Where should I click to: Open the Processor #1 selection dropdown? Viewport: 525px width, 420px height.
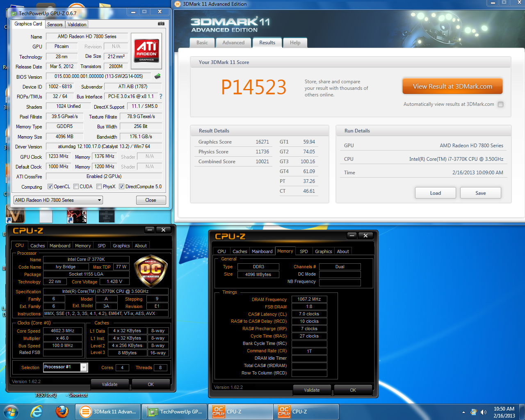coord(65,367)
